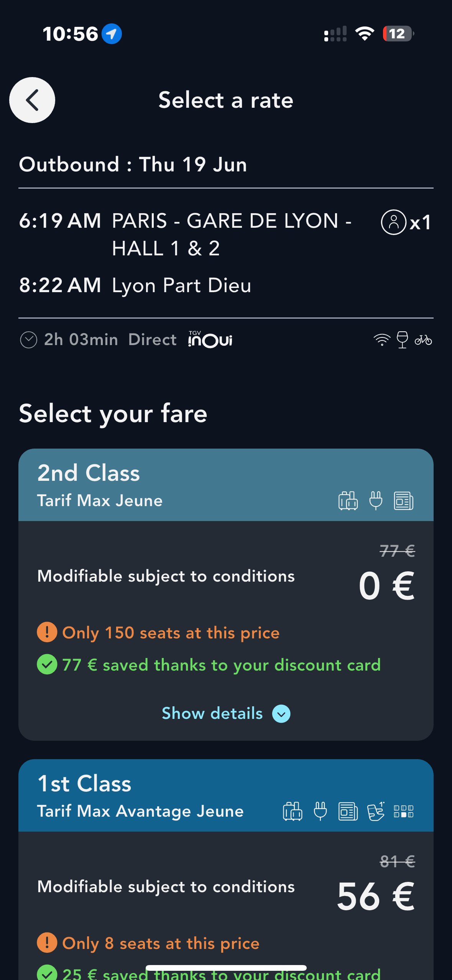Expand details for the 2nd Class fare
The image size is (452, 980).
[213, 713]
